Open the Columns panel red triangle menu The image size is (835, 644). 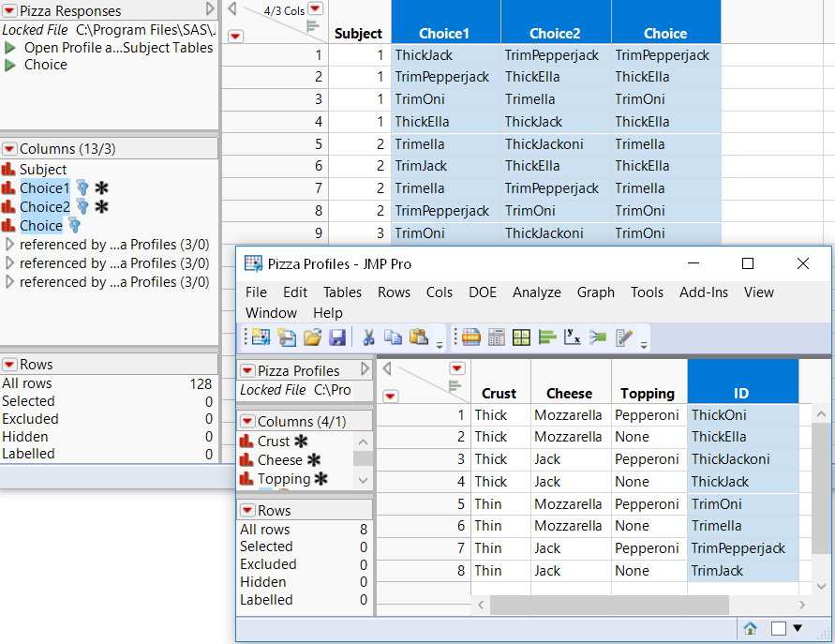pyautogui.click(x=9, y=149)
